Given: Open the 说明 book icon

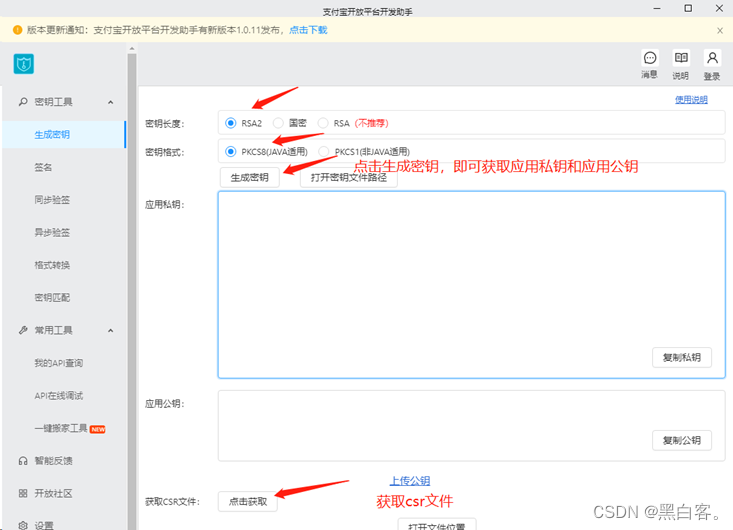Looking at the screenshot, I should pyautogui.click(x=681, y=58).
